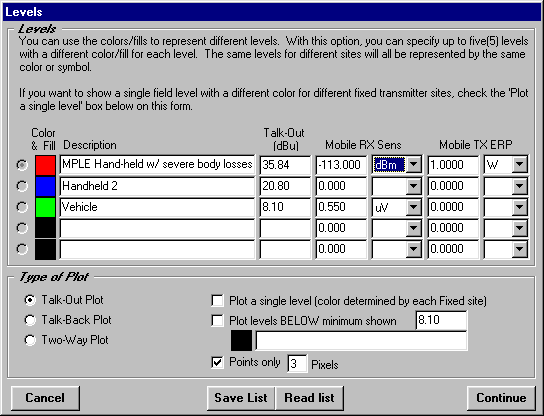The width and height of the screenshot is (544, 416).
Task: Click the Points only Pixels input field
Action: click(x=297, y=364)
